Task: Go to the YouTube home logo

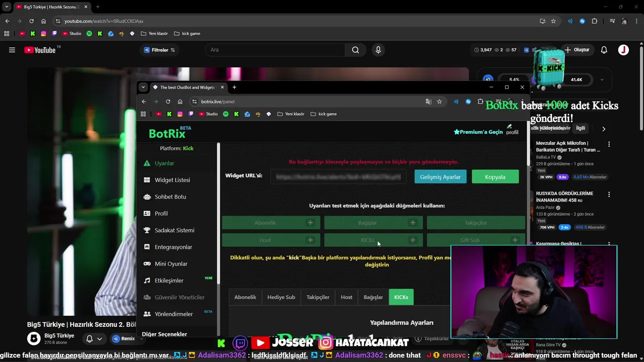Action: tap(40, 50)
